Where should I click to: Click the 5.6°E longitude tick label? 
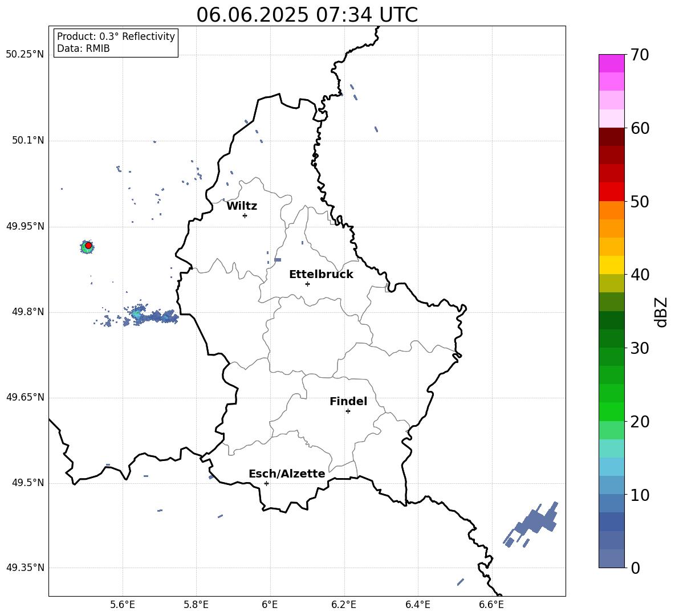(123, 605)
